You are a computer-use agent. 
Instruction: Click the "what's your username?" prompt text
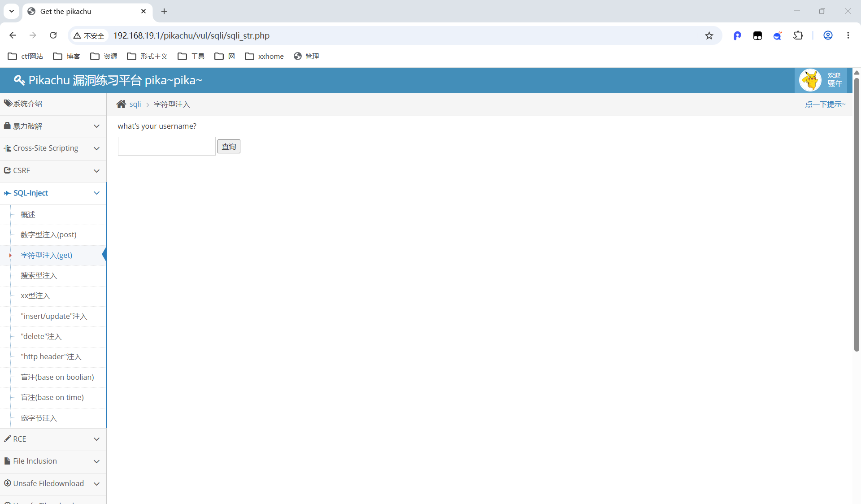[x=157, y=126]
